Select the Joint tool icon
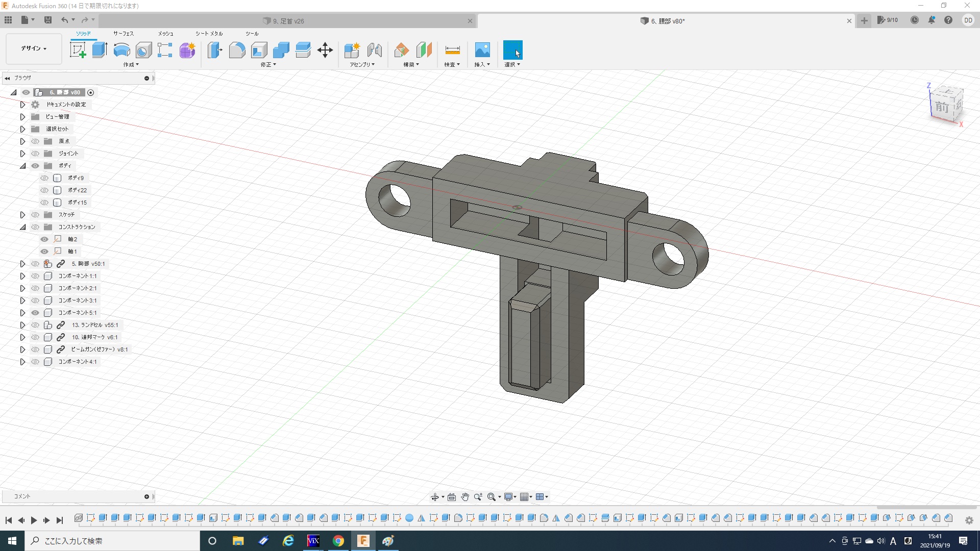Screen dimensions: 980x551 click(375, 50)
